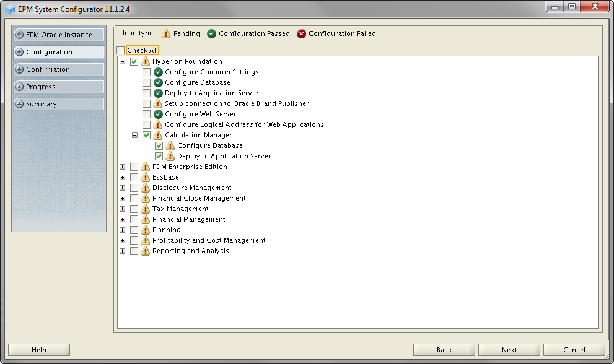The height and width of the screenshot is (364, 614).
Task: Select the Profitability and Cost Management row
Action: click(x=209, y=241)
